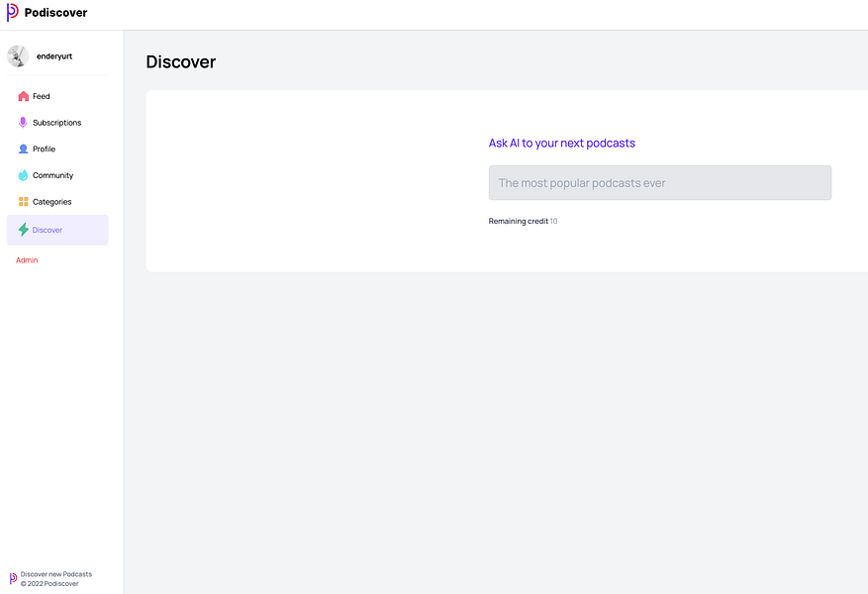Click the Community chat icon
Image resolution: width=868 pixels, height=594 pixels.
tap(23, 175)
